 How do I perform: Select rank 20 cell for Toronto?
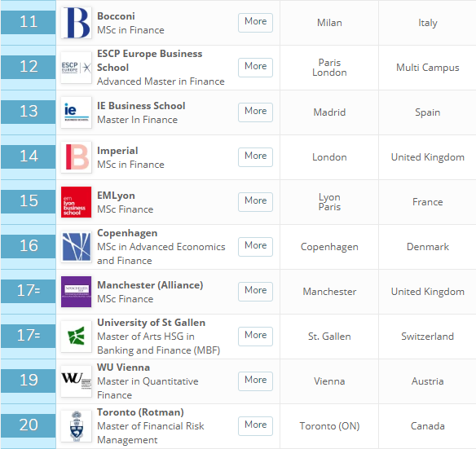click(x=29, y=425)
